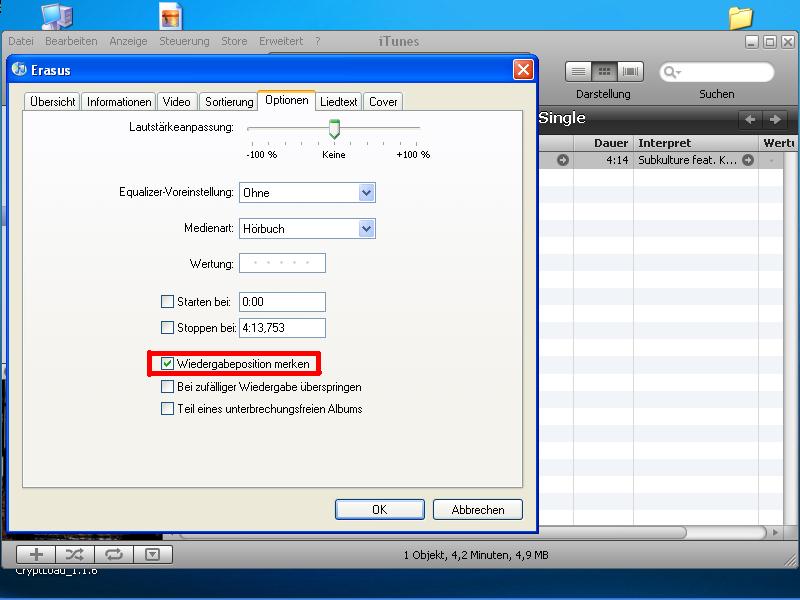This screenshot has width=800, height=600.
Task: Open the Anzeige menu
Action: [x=129, y=41]
